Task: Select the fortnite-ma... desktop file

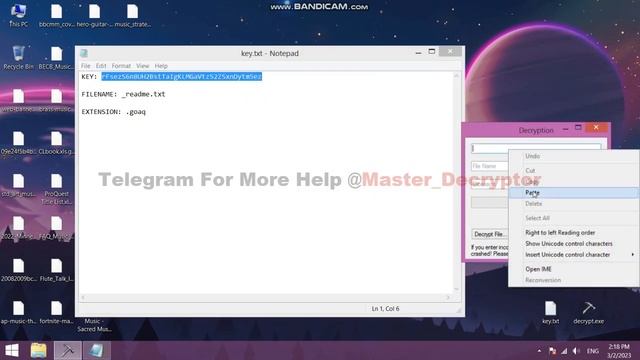Action: click(57, 313)
